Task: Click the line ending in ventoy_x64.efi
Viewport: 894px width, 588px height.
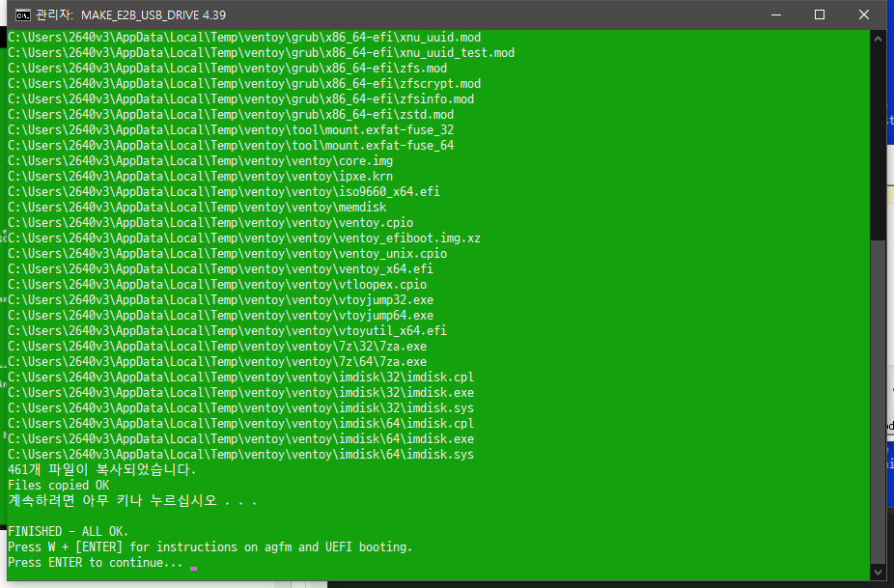Action: (x=220, y=268)
